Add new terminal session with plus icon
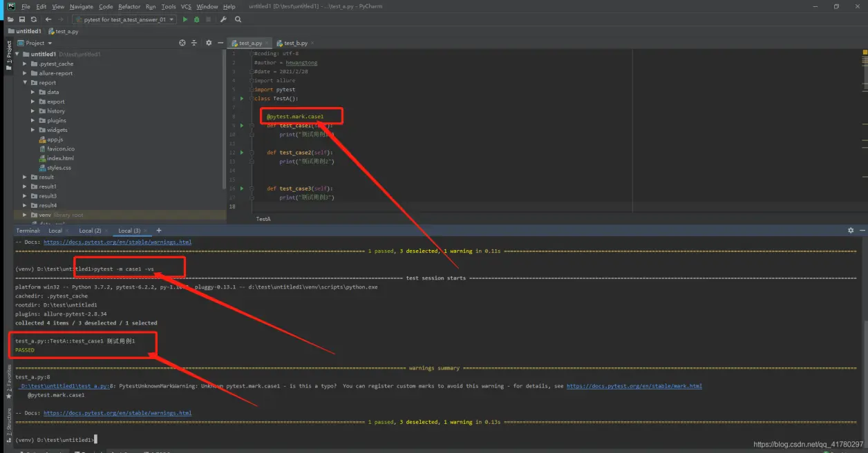Image resolution: width=868 pixels, height=453 pixels. (x=159, y=231)
